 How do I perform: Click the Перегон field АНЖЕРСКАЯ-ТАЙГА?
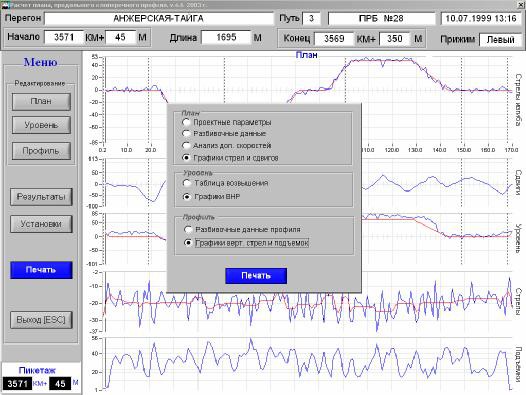point(159,18)
